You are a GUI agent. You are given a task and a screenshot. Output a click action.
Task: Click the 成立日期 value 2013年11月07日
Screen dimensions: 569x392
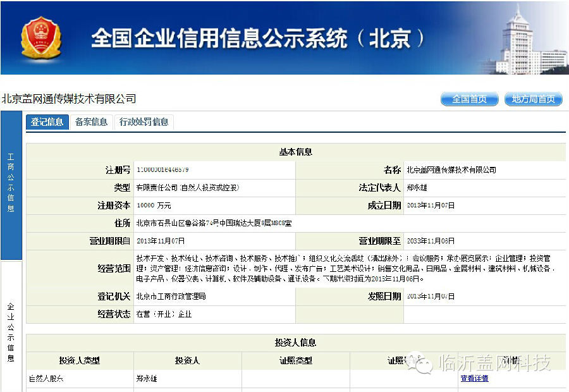431,205
